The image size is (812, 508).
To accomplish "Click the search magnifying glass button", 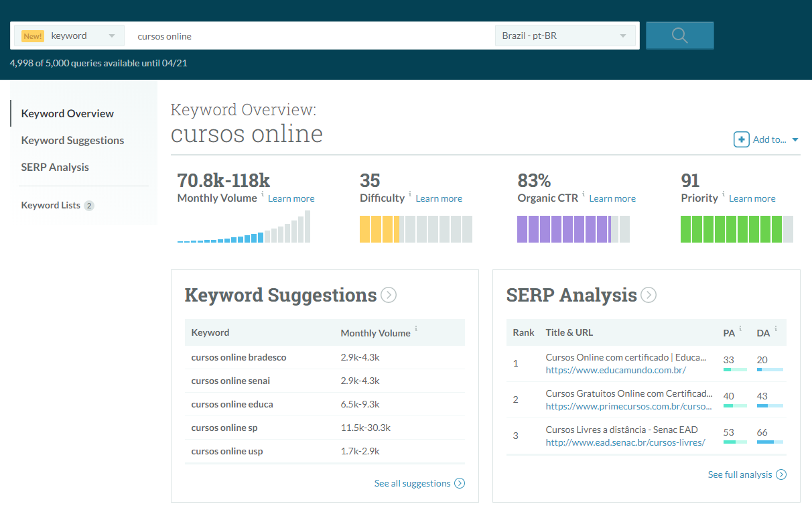I will pos(679,35).
